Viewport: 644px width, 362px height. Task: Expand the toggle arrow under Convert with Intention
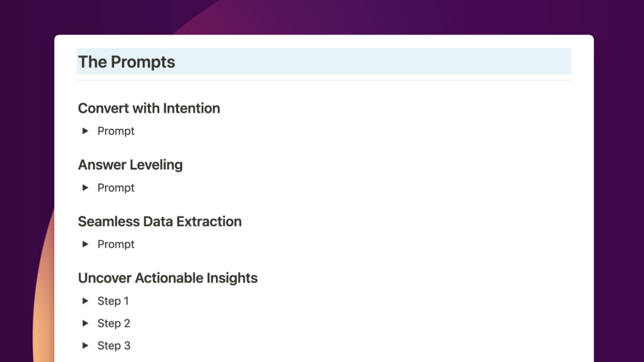point(85,131)
